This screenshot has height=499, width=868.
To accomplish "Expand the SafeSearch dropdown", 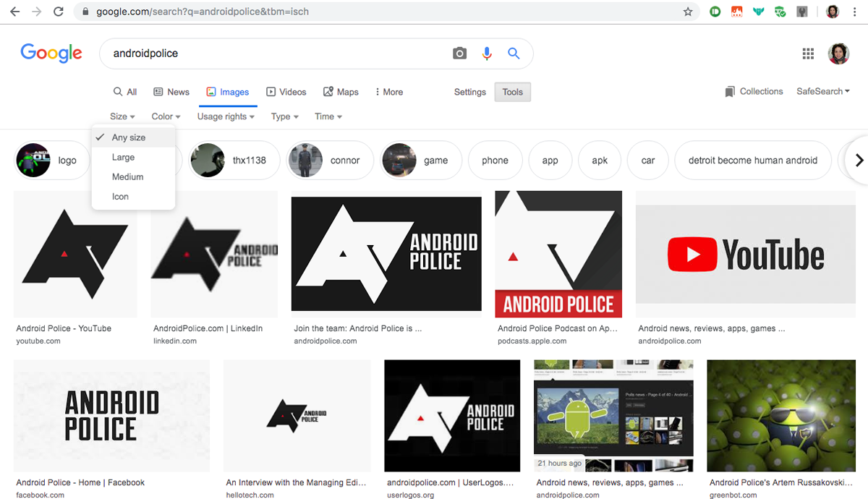I will click(x=823, y=92).
